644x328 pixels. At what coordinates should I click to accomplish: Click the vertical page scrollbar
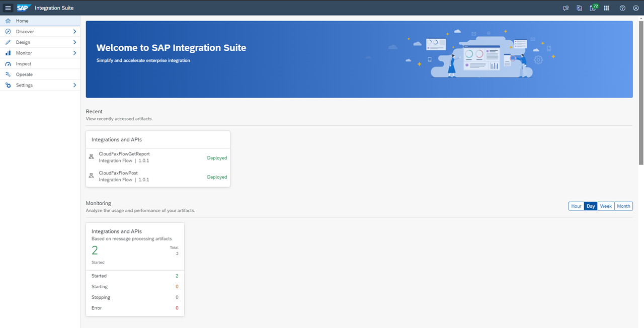point(640,91)
